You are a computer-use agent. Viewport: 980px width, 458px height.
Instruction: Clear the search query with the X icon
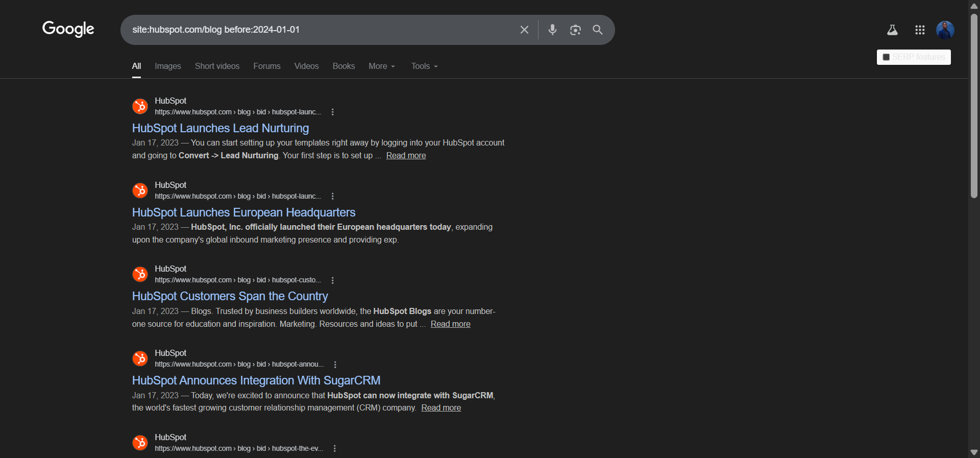point(524,30)
